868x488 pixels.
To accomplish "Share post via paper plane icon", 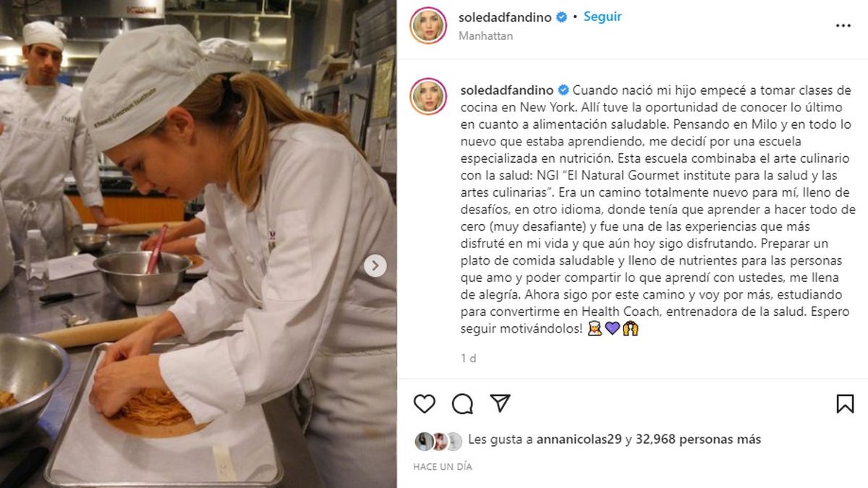I will (x=501, y=403).
